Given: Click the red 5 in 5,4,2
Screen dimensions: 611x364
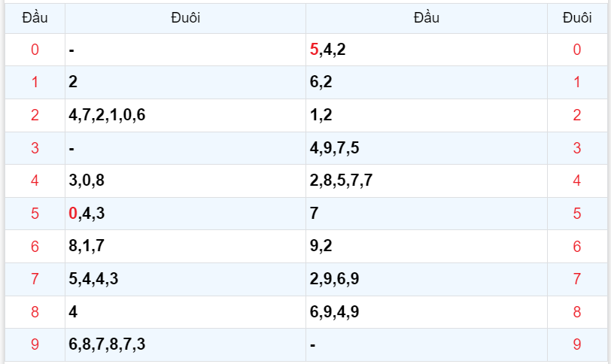Looking at the screenshot, I should (315, 50).
